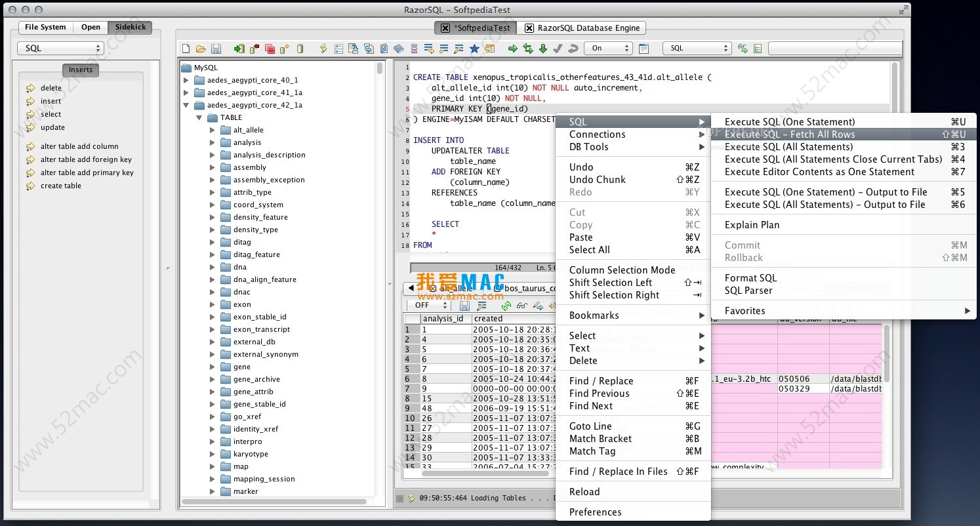Image resolution: width=980 pixels, height=526 pixels.
Task: Click the green down arrow toolbar icon
Action: pos(542,49)
